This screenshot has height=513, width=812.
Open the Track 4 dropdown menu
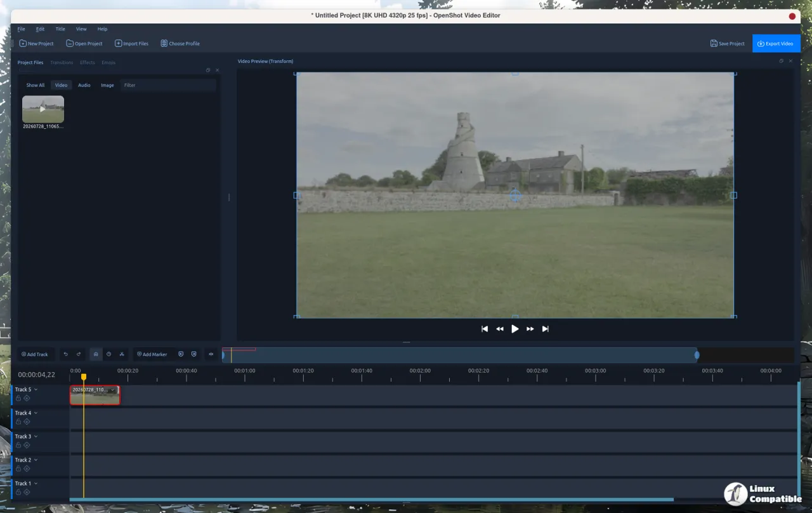tap(36, 413)
